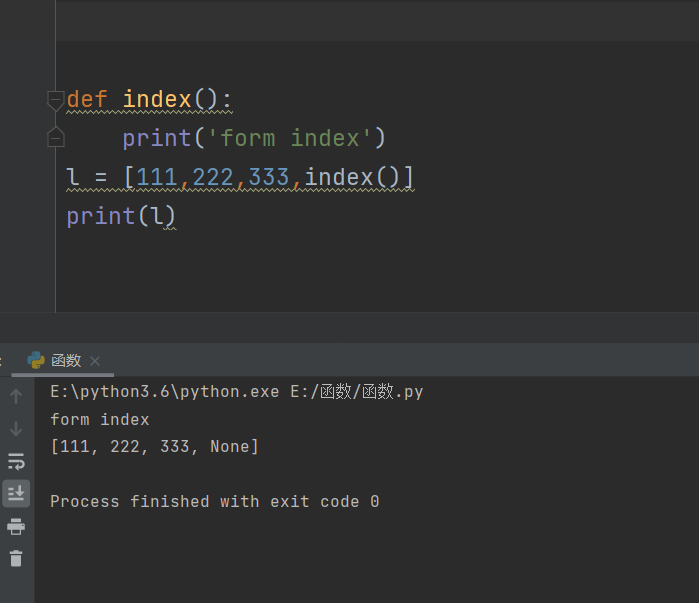
Task: Collapse the def index() code fold
Action: click(x=56, y=100)
